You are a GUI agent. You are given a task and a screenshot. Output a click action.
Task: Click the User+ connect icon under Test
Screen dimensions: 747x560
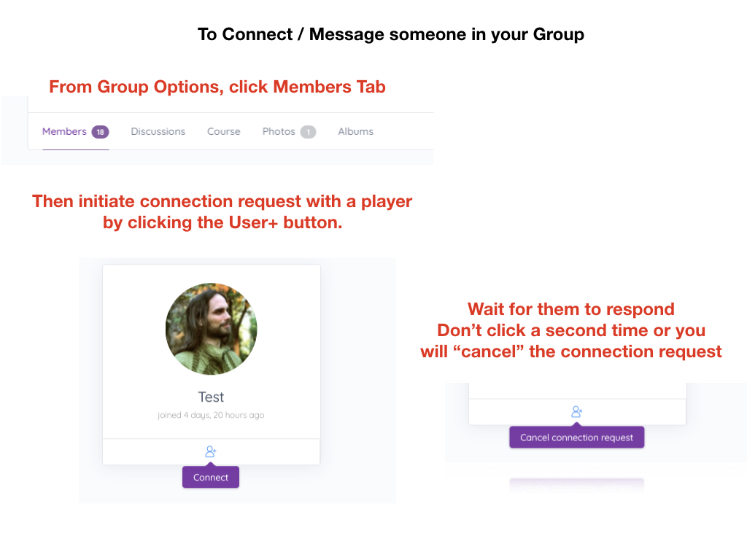click(x=211, y=451)
